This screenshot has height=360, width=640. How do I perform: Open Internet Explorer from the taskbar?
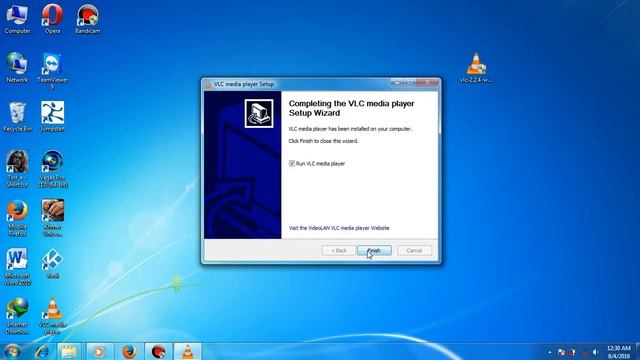(41, 351)
